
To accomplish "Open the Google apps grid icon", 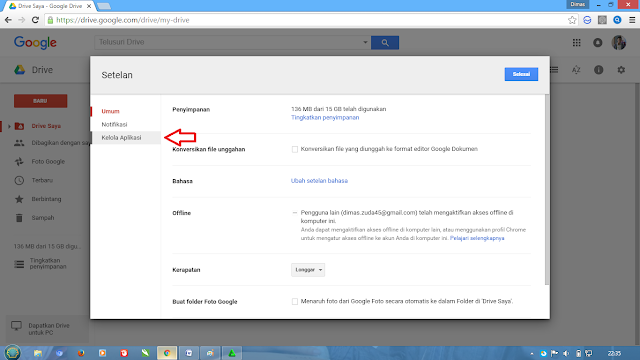I will pos(576,42).
